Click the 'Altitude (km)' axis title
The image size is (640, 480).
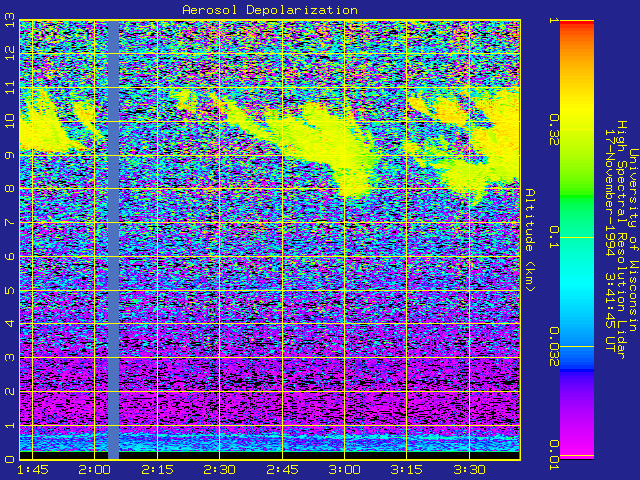pyautogui.click(x=529, y=240)
